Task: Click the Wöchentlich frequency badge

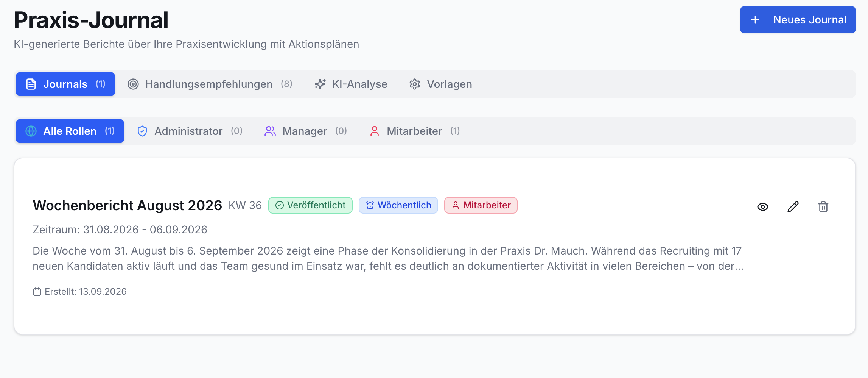Action: pyautogui.click(x=398, y=205)
